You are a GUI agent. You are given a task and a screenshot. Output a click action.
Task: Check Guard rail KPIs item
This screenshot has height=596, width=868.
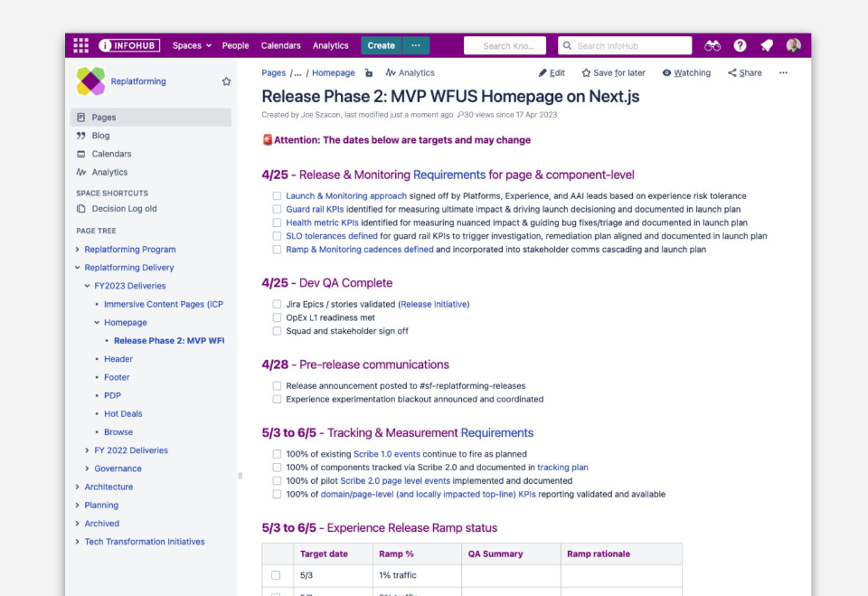277,209
